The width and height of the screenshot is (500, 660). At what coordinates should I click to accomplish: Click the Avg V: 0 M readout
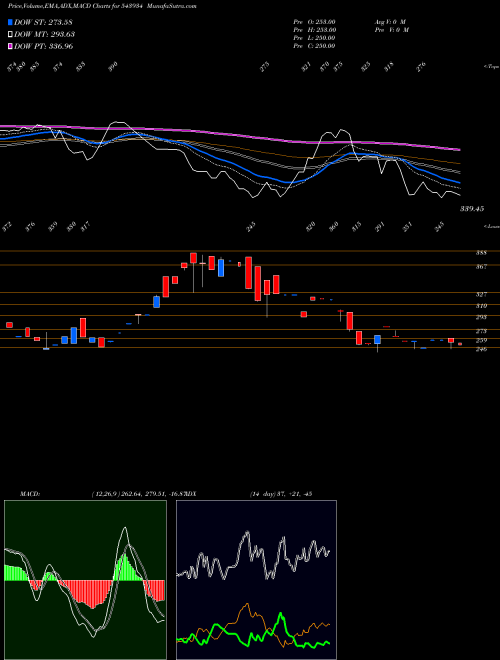pos(390,22)
